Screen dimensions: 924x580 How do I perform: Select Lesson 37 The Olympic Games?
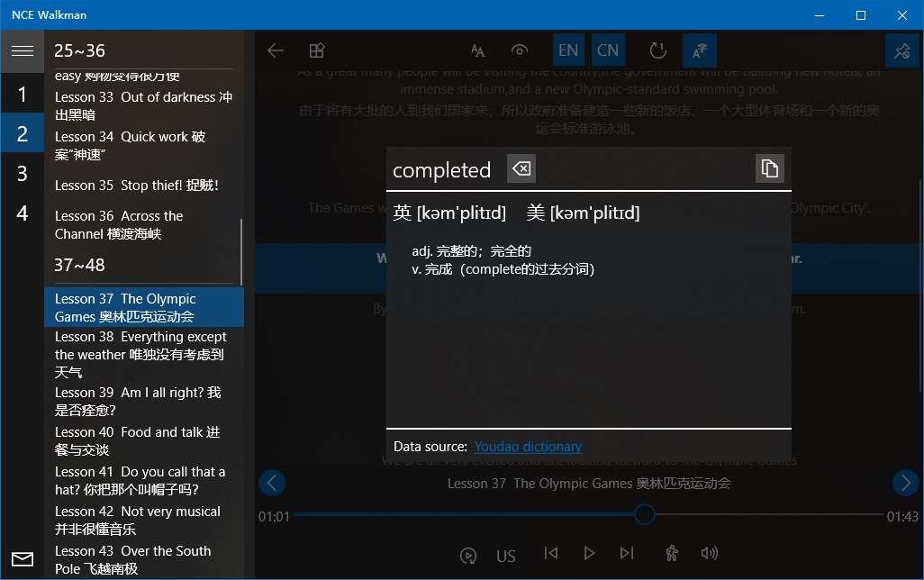(144, 307)
